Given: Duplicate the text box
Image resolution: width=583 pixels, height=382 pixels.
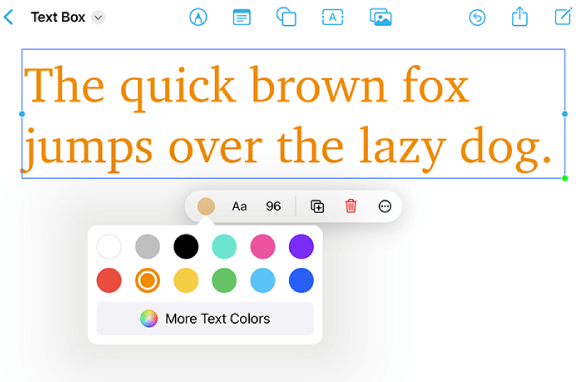Looking at the screenshot, I should click(x=317, y=206).
